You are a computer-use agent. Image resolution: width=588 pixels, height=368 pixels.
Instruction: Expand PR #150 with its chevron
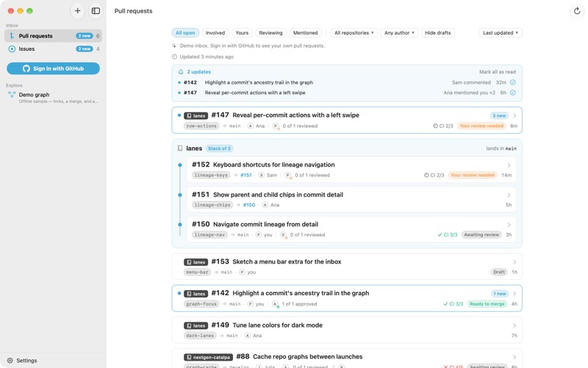[509, 225]
